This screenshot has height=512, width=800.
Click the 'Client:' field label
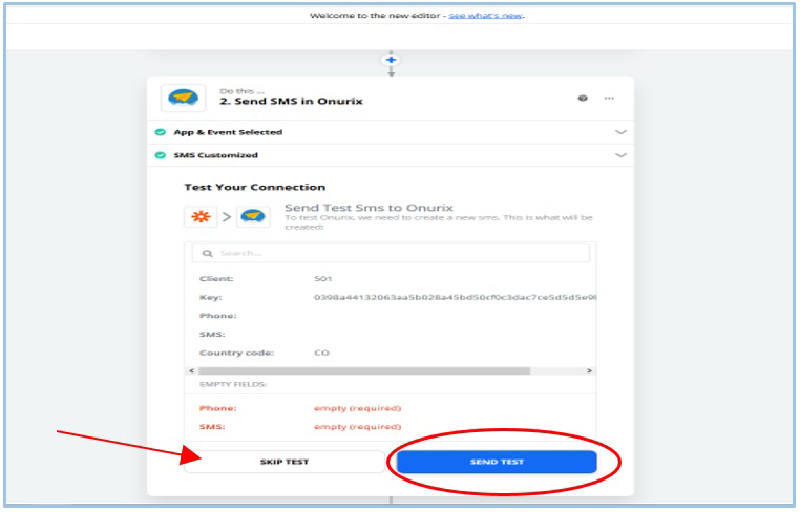216,279
